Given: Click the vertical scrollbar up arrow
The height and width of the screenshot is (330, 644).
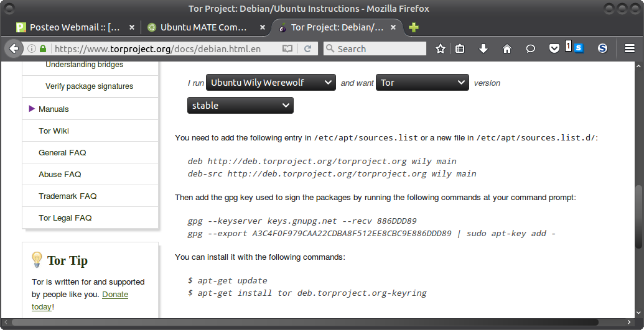Looking at the screenshot, I should [638, 66].
